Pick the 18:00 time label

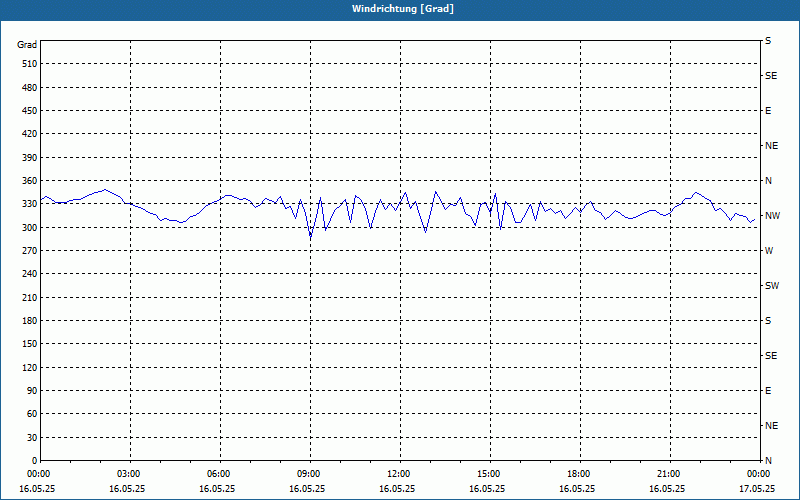point(579,474)
